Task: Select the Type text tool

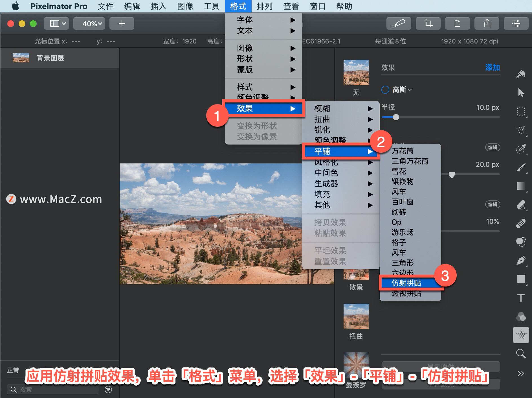Action: 521,298
